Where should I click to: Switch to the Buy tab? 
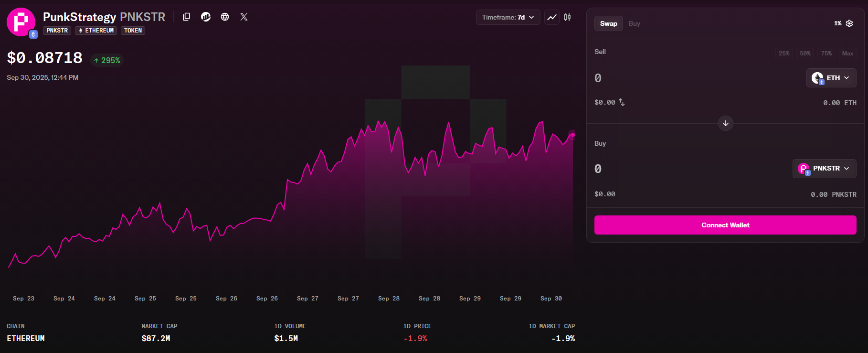point(634,23)
